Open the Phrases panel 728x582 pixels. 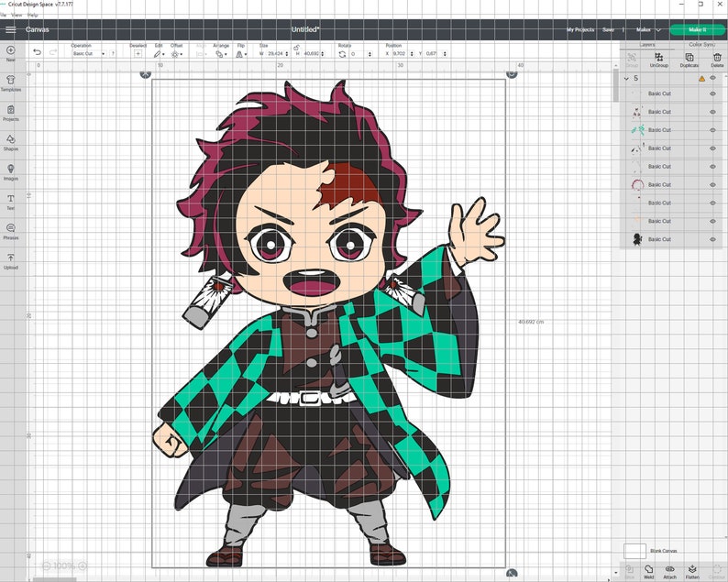[11, 231]
